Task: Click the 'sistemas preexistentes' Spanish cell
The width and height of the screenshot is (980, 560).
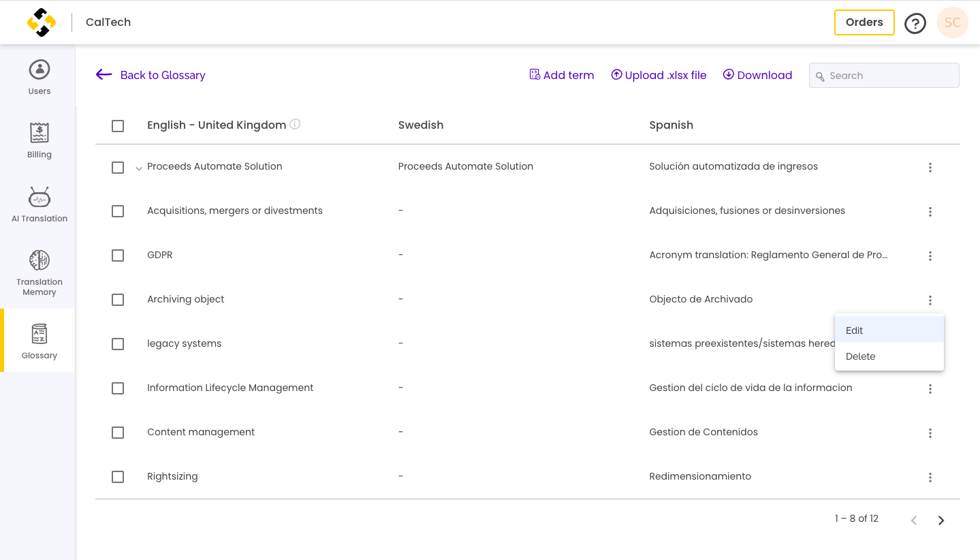Action: 742,343
